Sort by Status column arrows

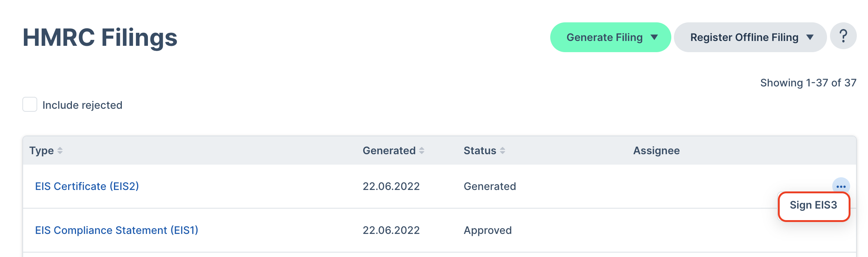click(x=503, y=150)
